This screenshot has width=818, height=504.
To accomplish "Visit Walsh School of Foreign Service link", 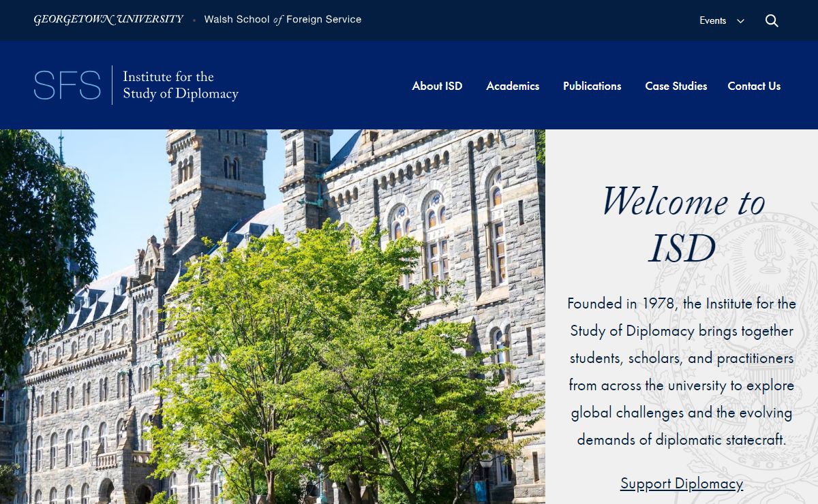I will [x=283, y=20].
